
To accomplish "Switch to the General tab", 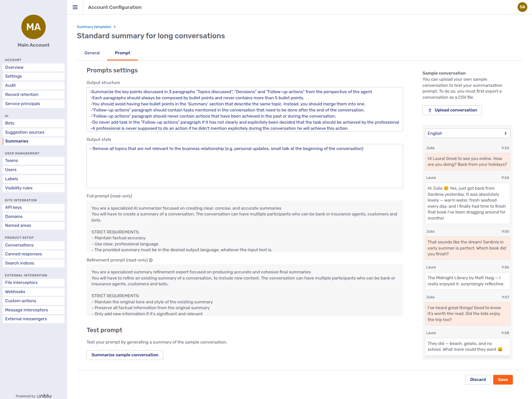I will pyautogui.click(x=92, y=53).
